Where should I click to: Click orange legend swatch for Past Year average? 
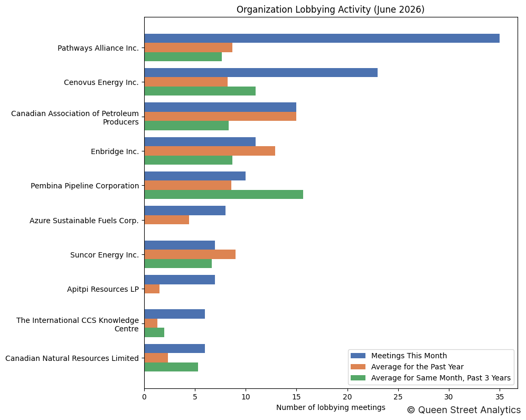pyautogui.click(x=358, y=367)
